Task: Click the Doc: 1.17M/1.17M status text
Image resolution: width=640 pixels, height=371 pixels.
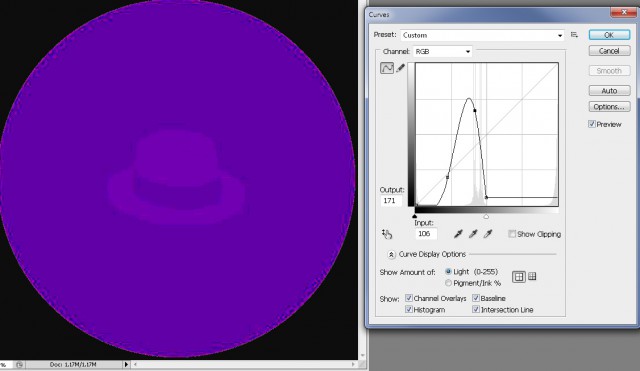Action: [x=73, y=364]
